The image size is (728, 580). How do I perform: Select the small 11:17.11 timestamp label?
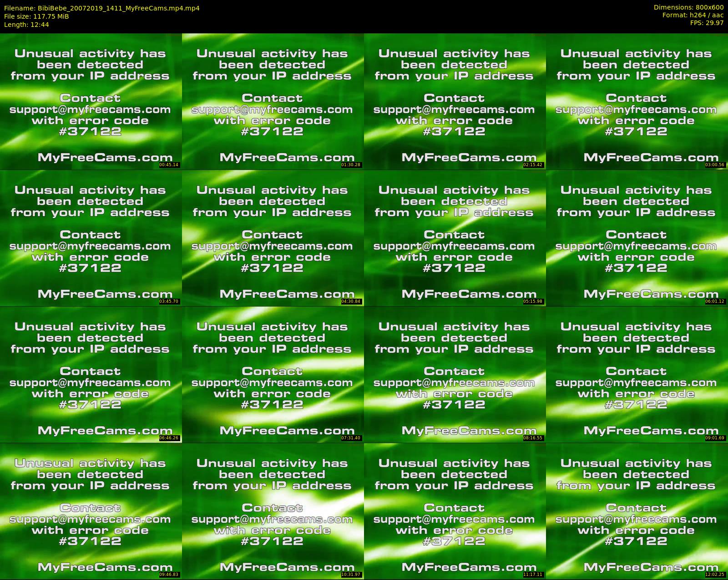click(x=533, y=575)
